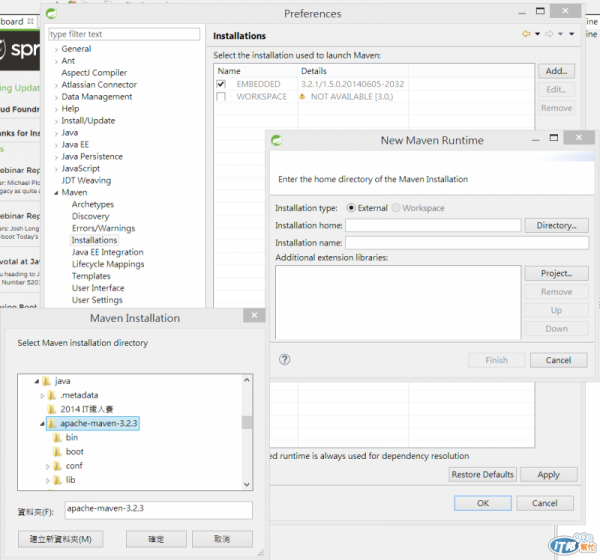Screen dimensions: 600x560
Task: Click the warning icon beside NOT AVAILABLE
Action: click(302, 96)
